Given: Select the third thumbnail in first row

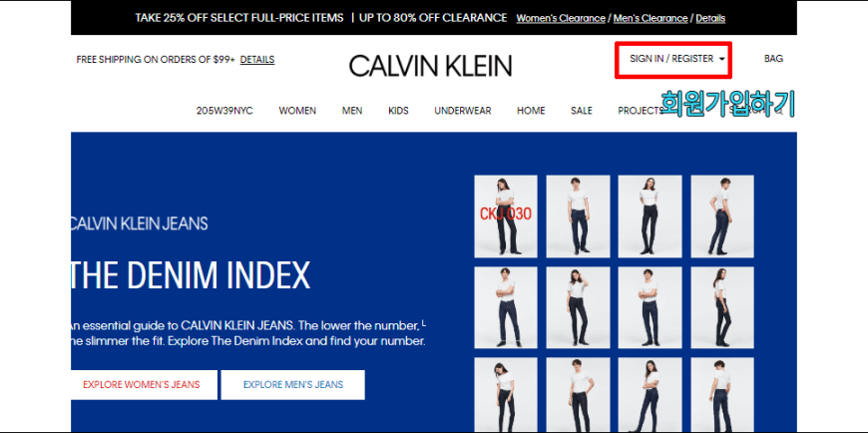Looking at the screenshot, I should click(x=650, y=216).
